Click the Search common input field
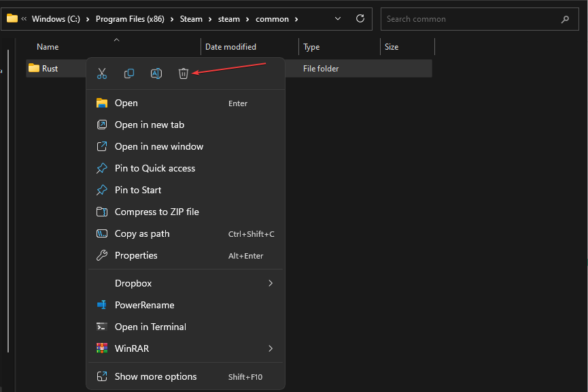Viewport: 588px width, 392px height. click(x=469, y=19)
